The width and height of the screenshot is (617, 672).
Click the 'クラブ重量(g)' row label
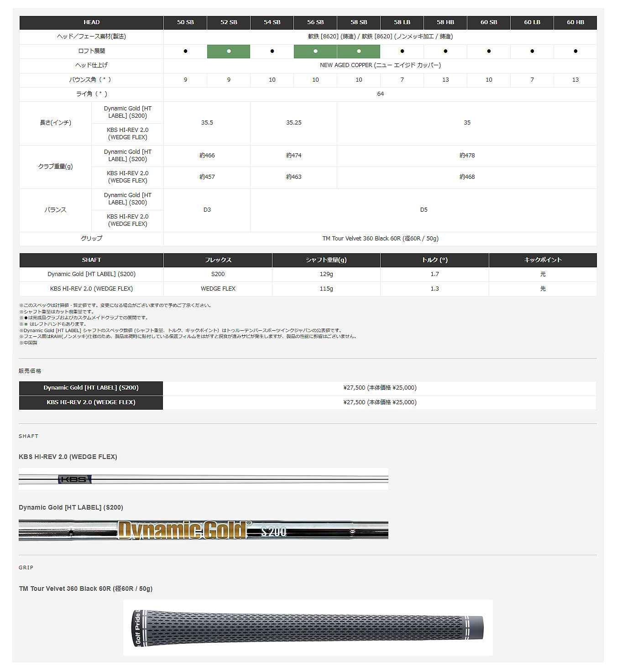(56, 167)
